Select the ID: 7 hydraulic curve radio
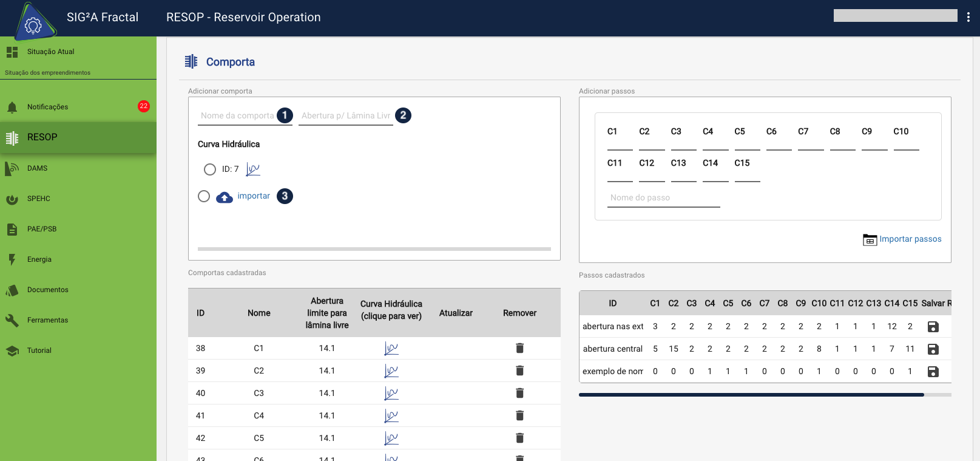Image resolution: width=980 pixels, height=461 pixels. [x=210, y=169]
